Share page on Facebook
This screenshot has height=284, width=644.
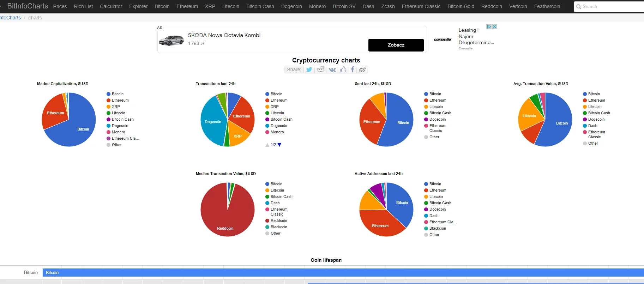click(x=352, y=70)
